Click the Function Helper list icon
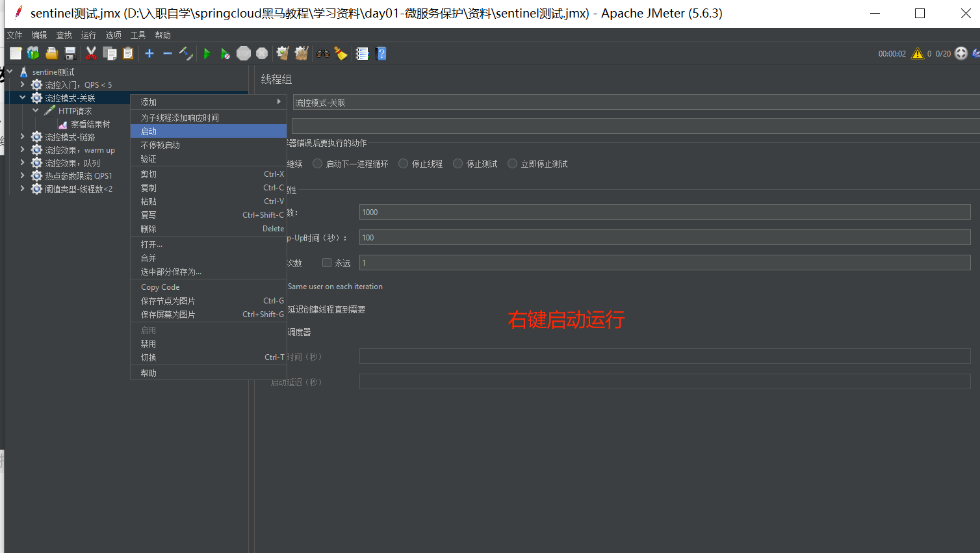Viewport: 980px width, 553px height. 362,53
